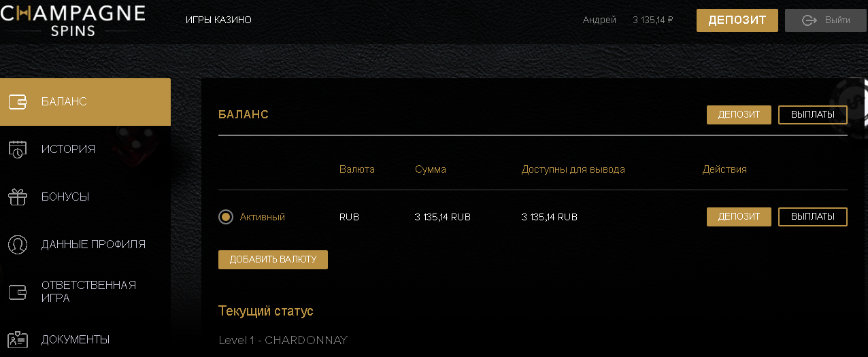Open Игры Казино in top navigation
This screenshot has height=357, width=868.
[218, 20]
